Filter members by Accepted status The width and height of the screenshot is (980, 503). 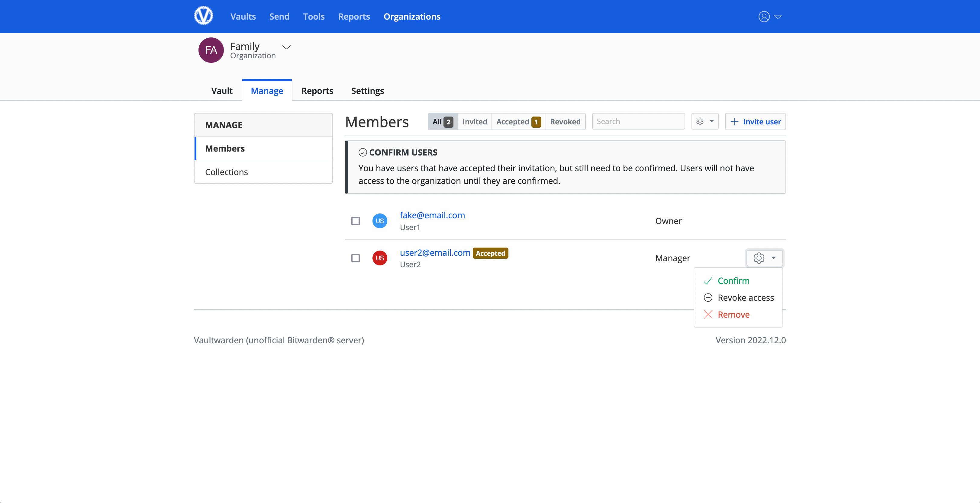(x=518, y=122)
